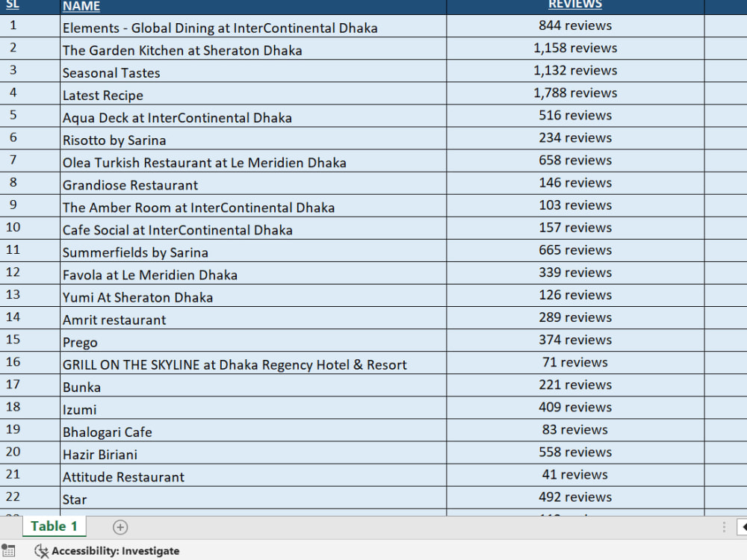The image size is (747, 560).
Task: Click the 844 reviews cell
Action: (575, 26)
